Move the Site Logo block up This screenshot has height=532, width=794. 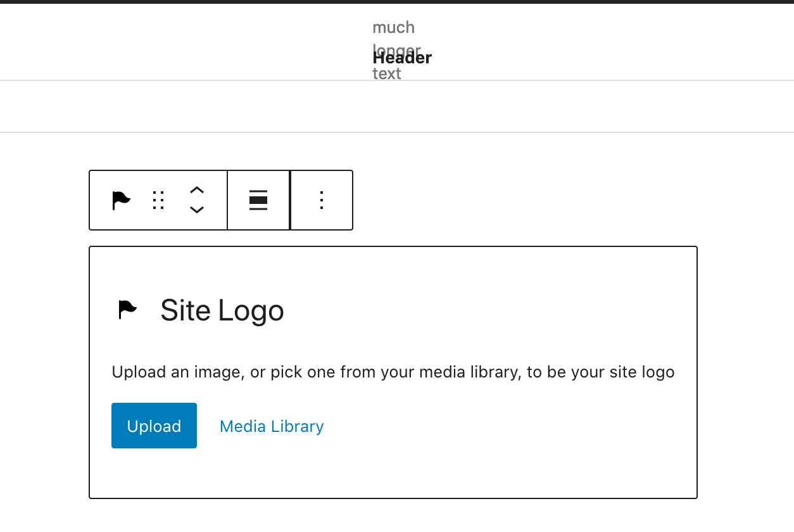(x=197, y=190)
